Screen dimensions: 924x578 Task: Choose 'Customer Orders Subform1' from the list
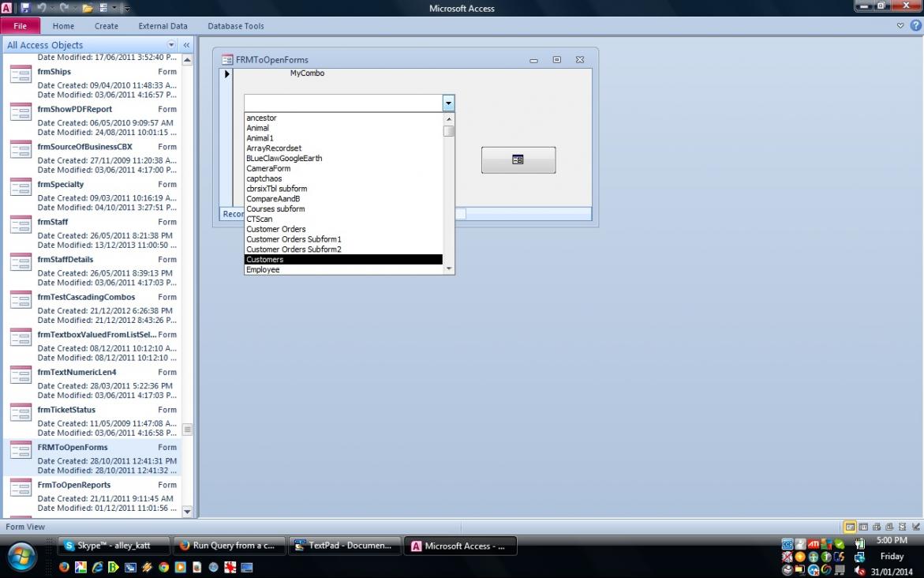(x=343, y=239)
